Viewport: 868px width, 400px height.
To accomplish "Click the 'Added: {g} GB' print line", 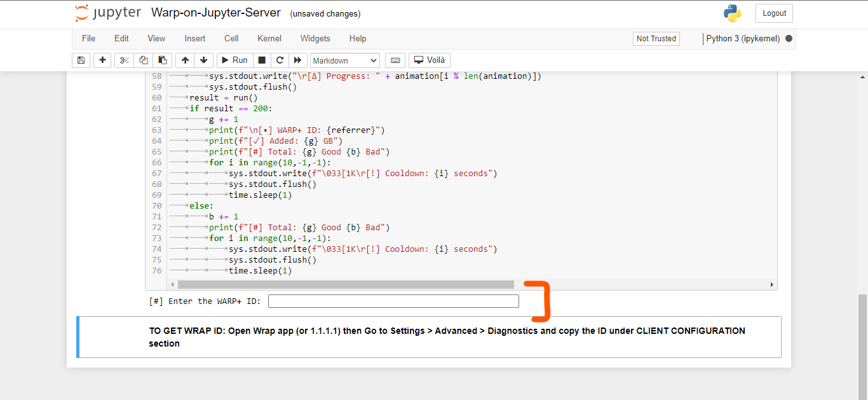I will [x=276, y=141].
